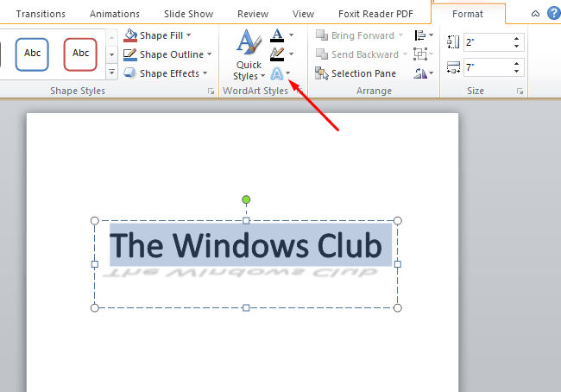Click the Text Fill letter A icon
This screenshot has height=392, width=561.
(x=277, y=35)
